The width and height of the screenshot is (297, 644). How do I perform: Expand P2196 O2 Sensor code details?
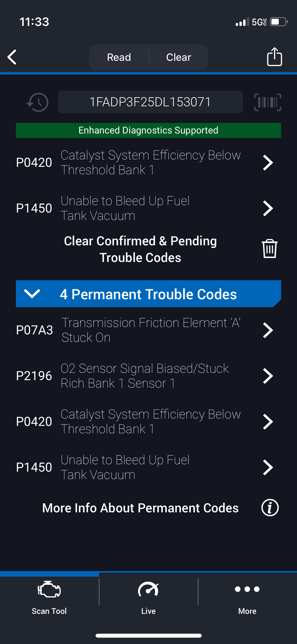(148, 376)
